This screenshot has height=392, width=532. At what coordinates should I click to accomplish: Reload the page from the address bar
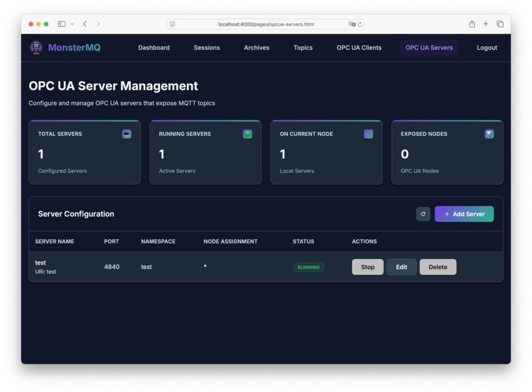pyautogui.click(x=360, y=24)
